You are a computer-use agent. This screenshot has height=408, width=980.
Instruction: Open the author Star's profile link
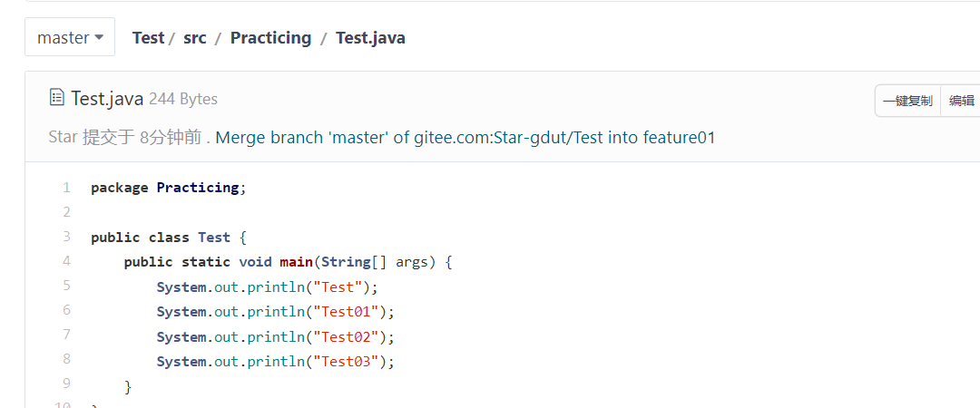click(x=62, y=138)
